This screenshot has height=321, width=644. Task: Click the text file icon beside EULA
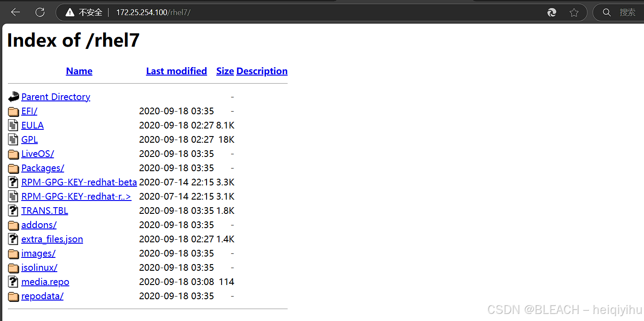pos(14,125)
